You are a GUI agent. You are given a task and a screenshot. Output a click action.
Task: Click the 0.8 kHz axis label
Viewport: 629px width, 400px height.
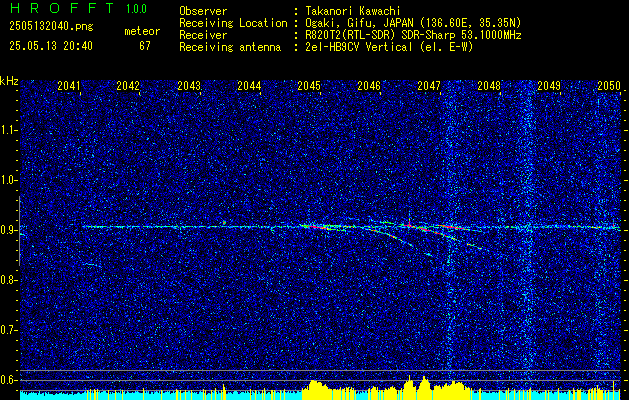coord(8,280)
